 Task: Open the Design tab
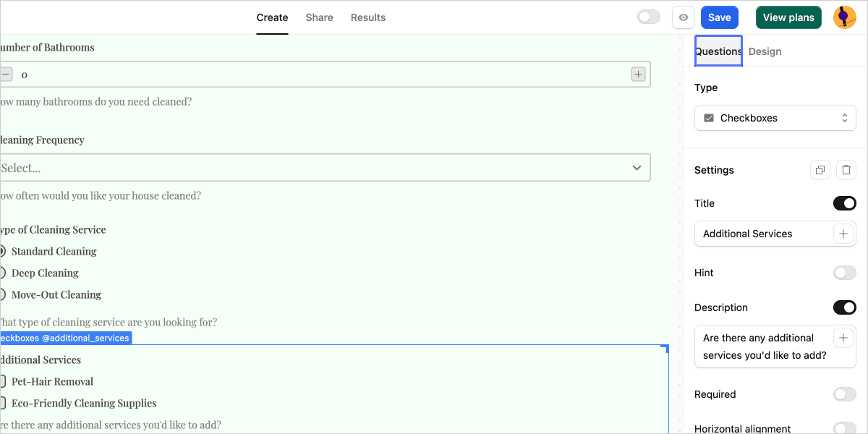point(765,51)
